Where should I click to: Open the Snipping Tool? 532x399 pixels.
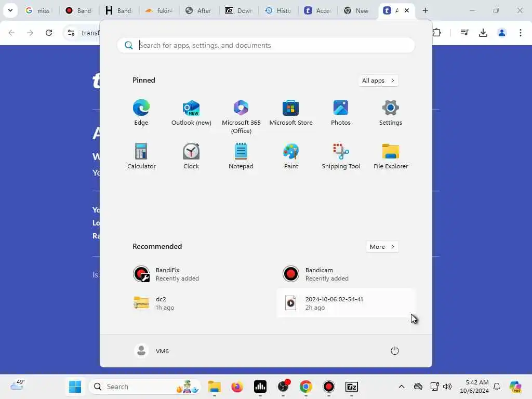[341, 156]
